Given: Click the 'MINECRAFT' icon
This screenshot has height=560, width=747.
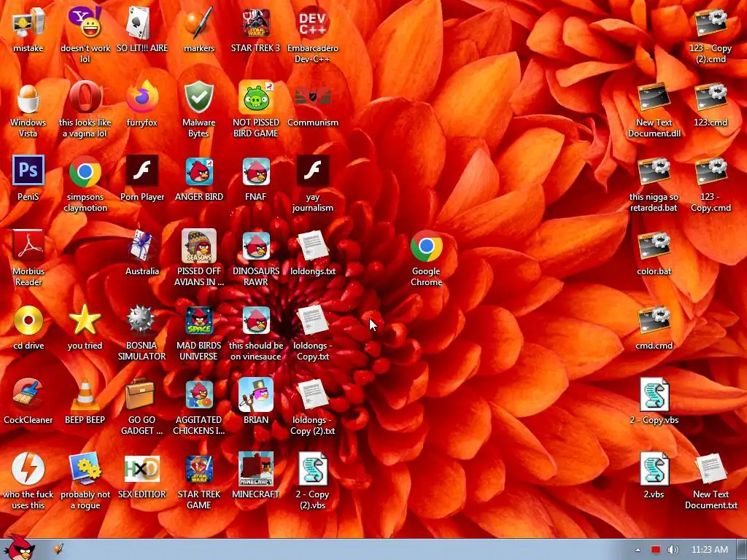Looking at the screenshot, I should pos(256,469).
